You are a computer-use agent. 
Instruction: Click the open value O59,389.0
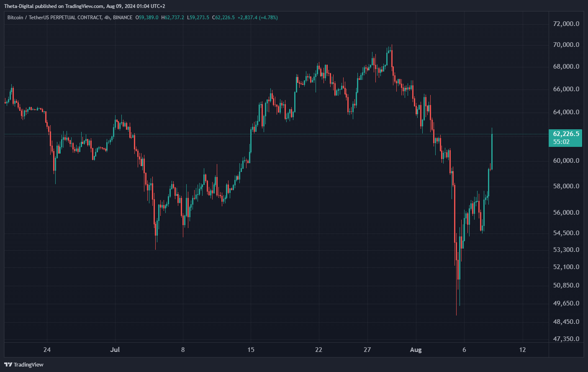147,18
